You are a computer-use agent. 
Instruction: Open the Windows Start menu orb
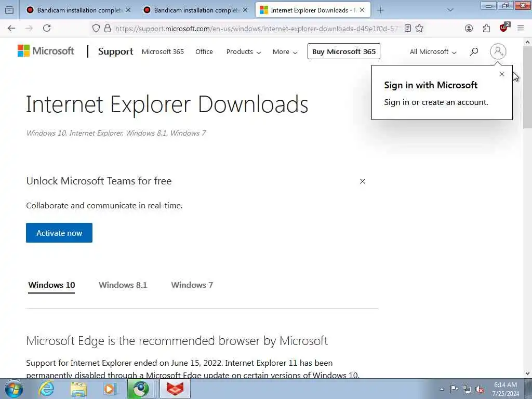tap(14, 389)
